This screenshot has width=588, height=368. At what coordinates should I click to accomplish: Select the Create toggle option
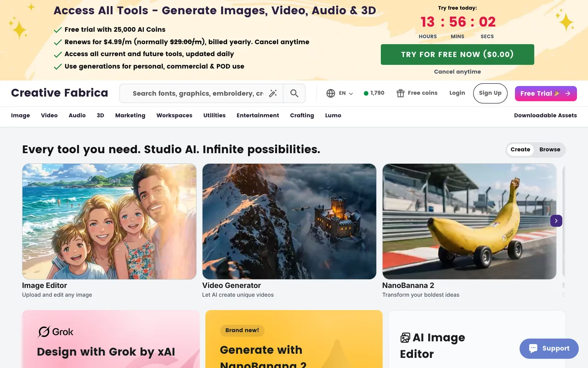(520, 149)
